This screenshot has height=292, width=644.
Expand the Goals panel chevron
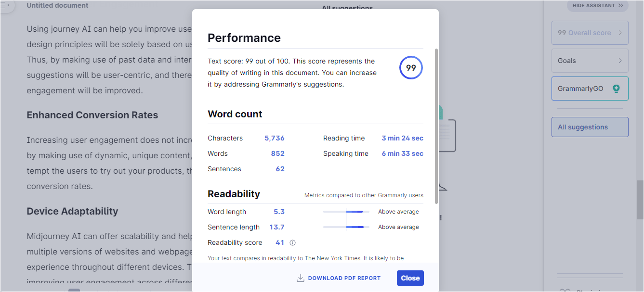[620, 61]
